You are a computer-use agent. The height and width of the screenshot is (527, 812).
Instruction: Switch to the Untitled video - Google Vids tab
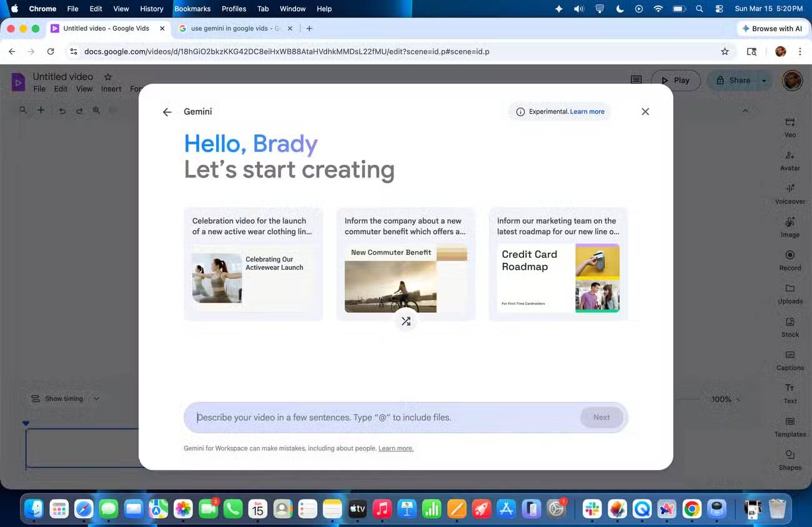pos(107,28)
